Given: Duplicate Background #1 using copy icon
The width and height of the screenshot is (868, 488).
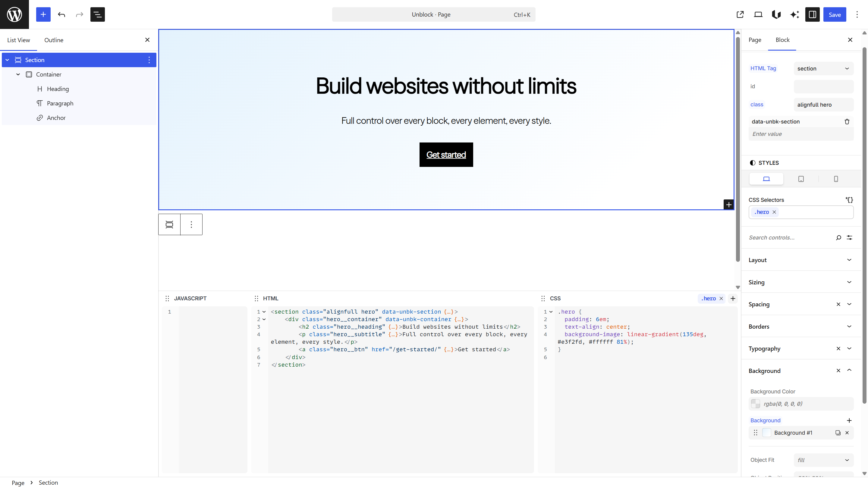Looking at the screenshot, I should (x=838, y=433).
